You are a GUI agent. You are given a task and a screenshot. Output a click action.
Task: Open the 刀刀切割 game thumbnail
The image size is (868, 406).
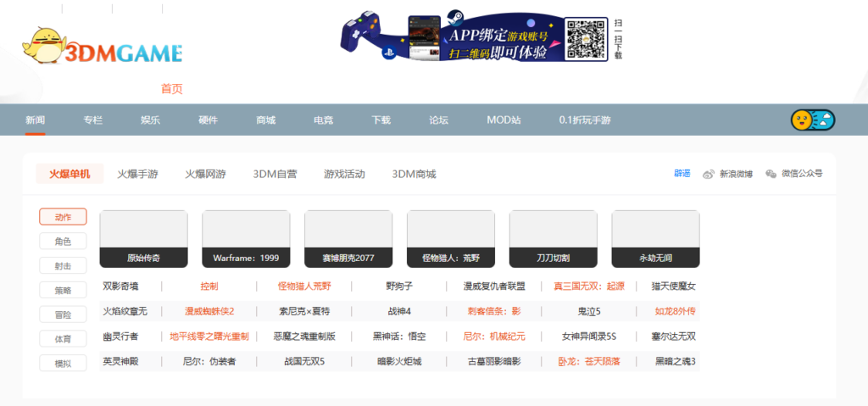(x=553, y=239)
